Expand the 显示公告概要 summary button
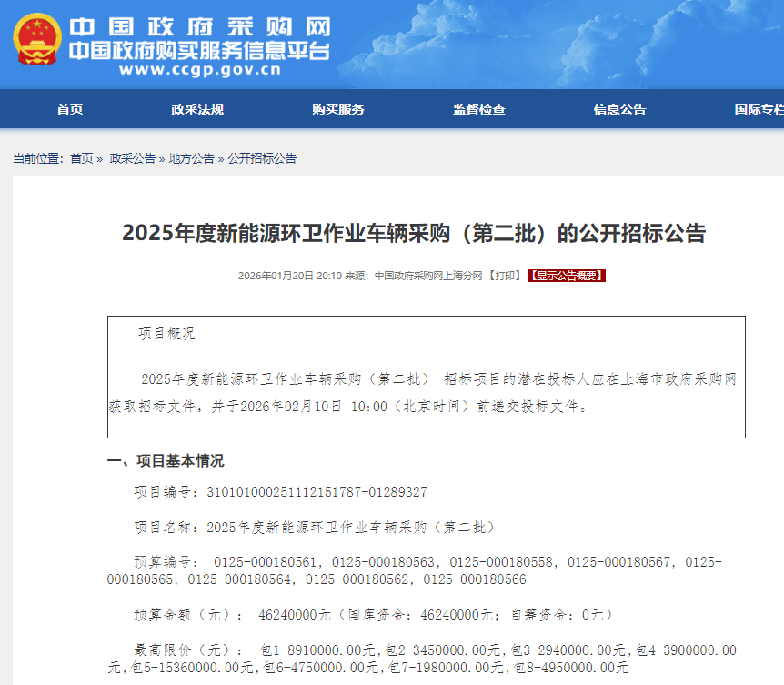 (x=567, y=276)
